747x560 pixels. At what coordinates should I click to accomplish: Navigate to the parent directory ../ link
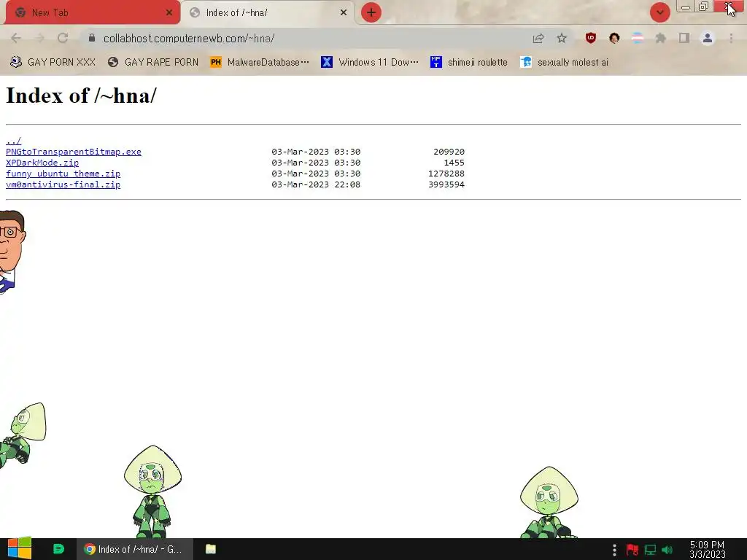click(x=13, y=141)
